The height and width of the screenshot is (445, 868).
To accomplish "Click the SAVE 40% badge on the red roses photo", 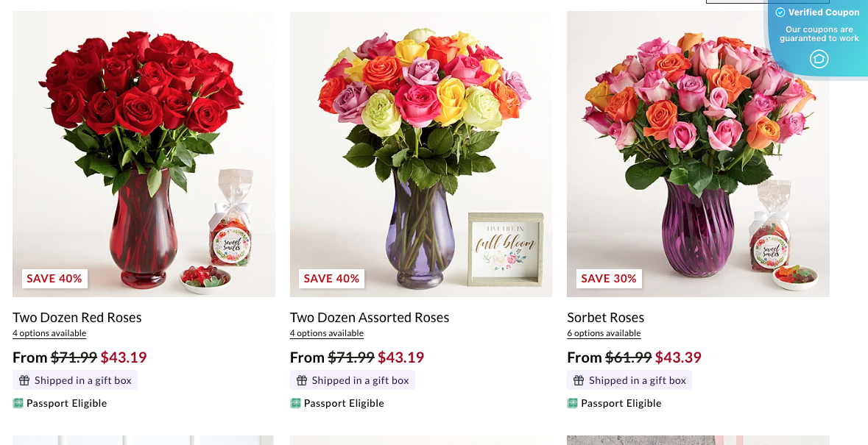I will 54,279.
